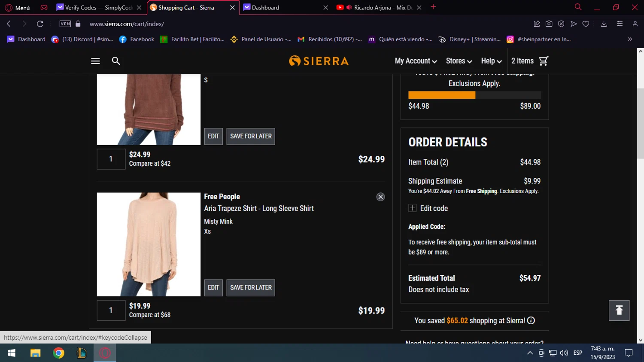Open the edit page pencil icon
The height and width of the screenshot is (362, 644).
point(537,24)
